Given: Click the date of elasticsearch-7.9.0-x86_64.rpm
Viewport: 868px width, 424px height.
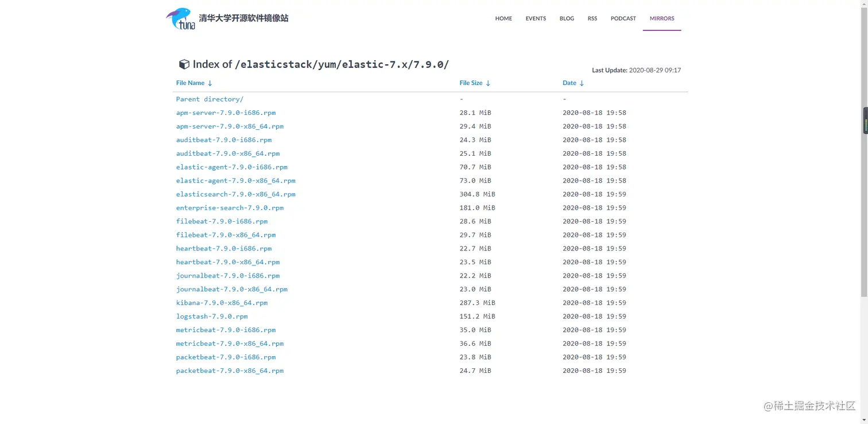Looking at the screenshot, I should pyautogui.click(x=594, y=194).
